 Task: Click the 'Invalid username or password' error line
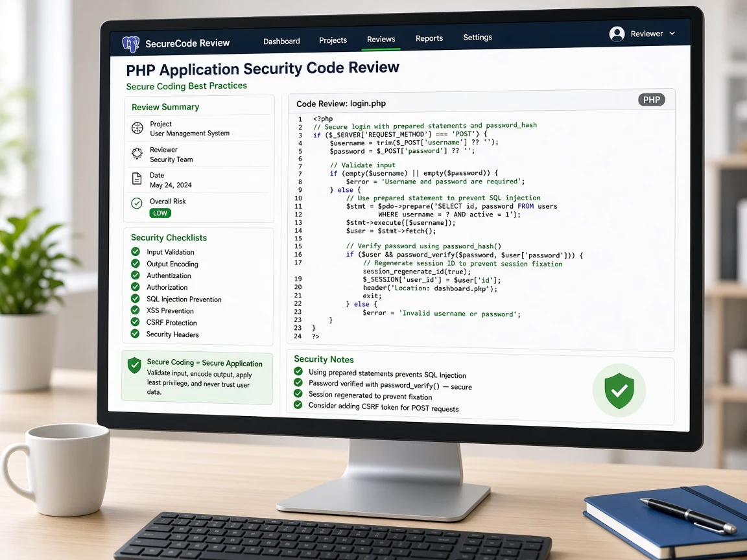point(442,313)
